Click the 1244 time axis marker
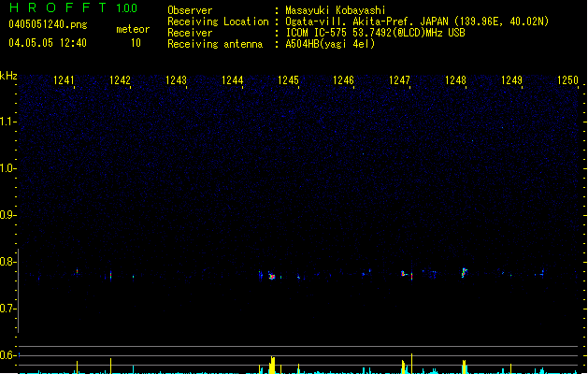The height and width of the screenshot is (374, 588). (x=232, y=80)
